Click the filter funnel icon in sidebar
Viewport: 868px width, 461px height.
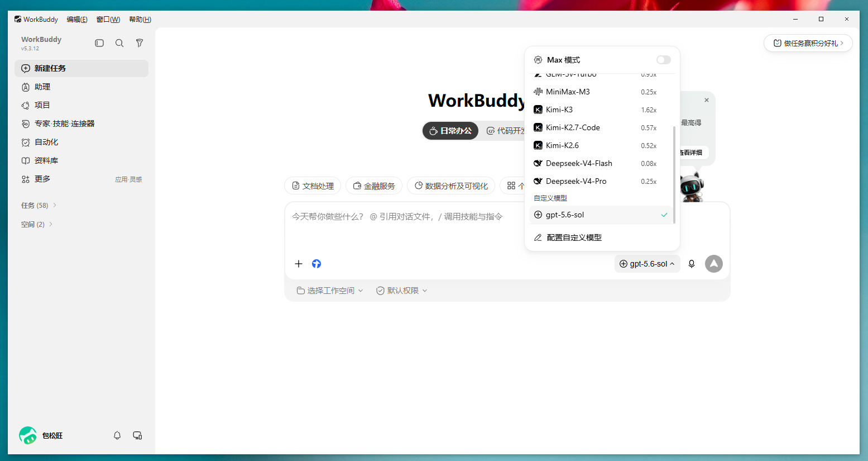coord(140,43)
